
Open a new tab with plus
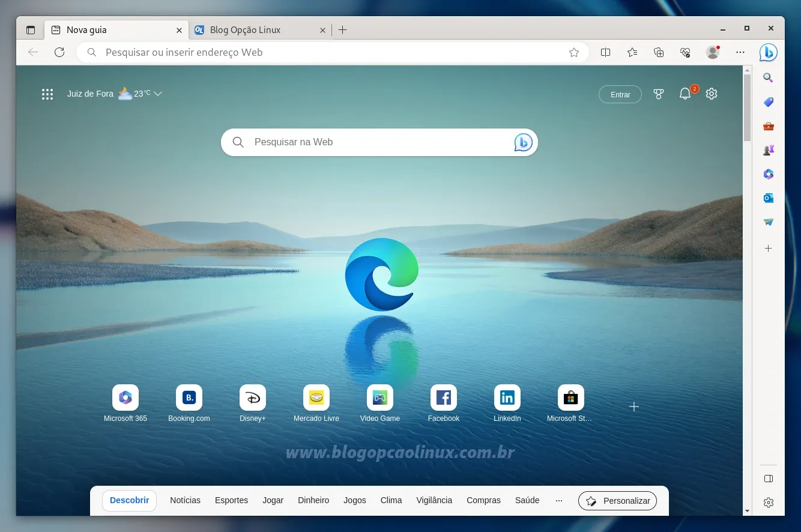(x=342, y=30)
